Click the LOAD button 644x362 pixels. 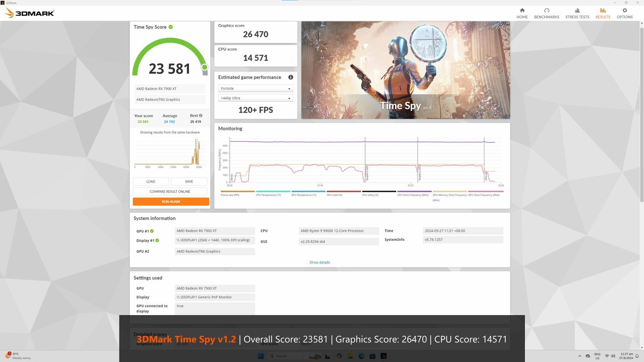151,182
